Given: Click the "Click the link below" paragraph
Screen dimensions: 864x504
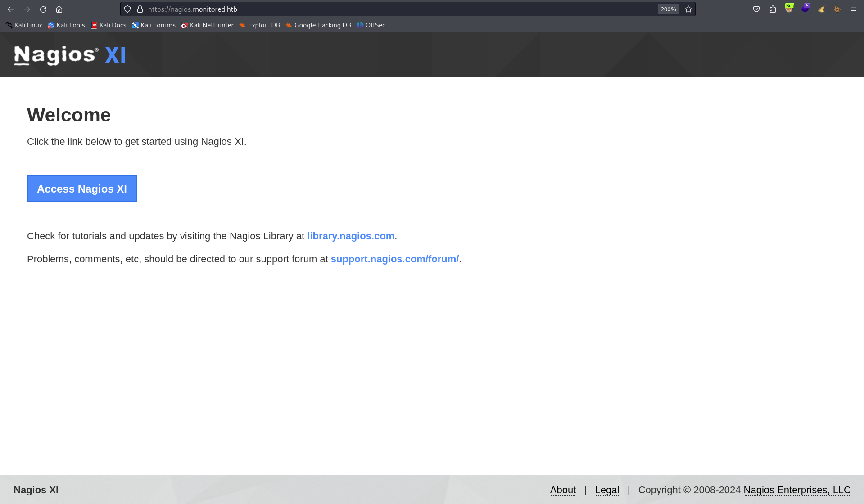Looking at the screenshot, I should [x=137, y=142].
